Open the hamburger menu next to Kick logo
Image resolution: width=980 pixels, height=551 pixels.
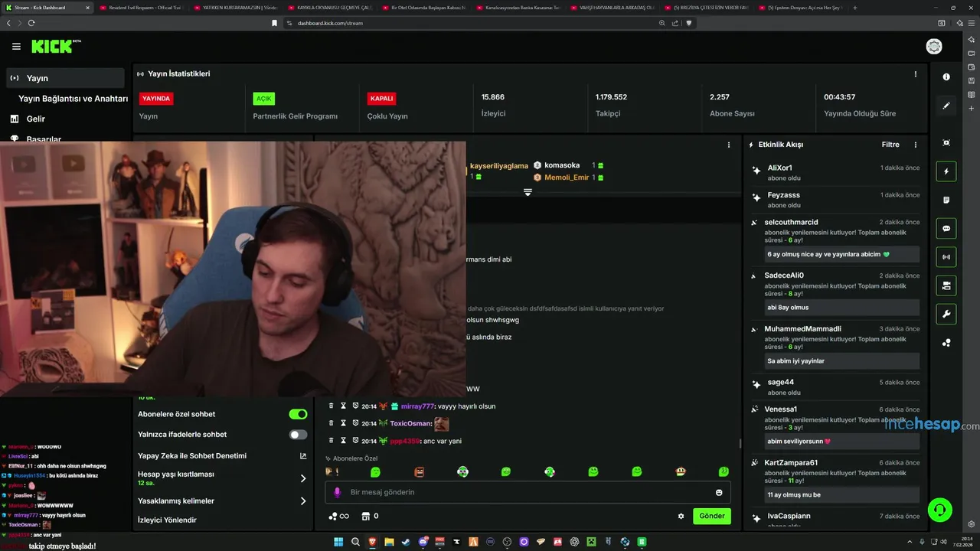tap(16, 47)
